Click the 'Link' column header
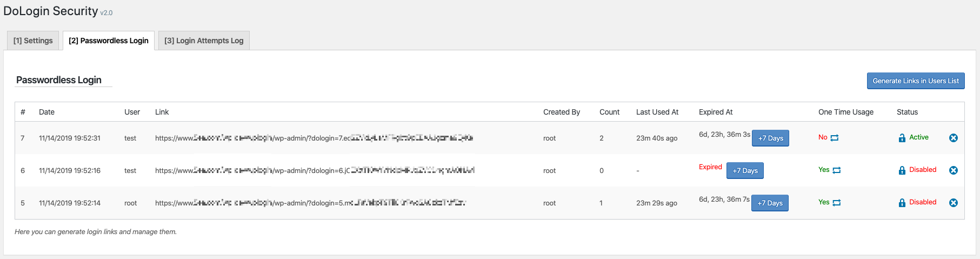 click(x=162, y=112)
